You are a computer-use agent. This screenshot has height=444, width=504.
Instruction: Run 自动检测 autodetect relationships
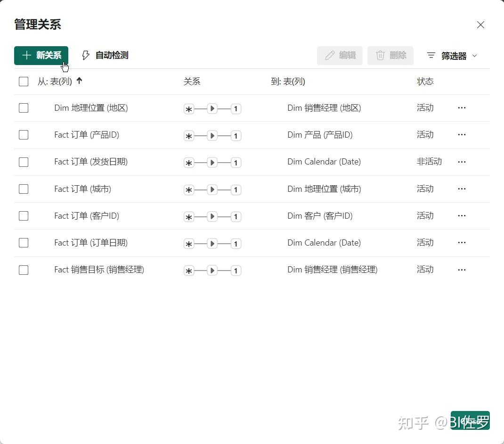(105, 55)
